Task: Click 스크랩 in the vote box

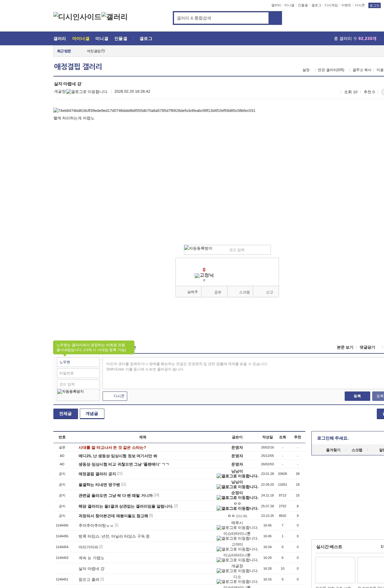Action: [240, 292]
